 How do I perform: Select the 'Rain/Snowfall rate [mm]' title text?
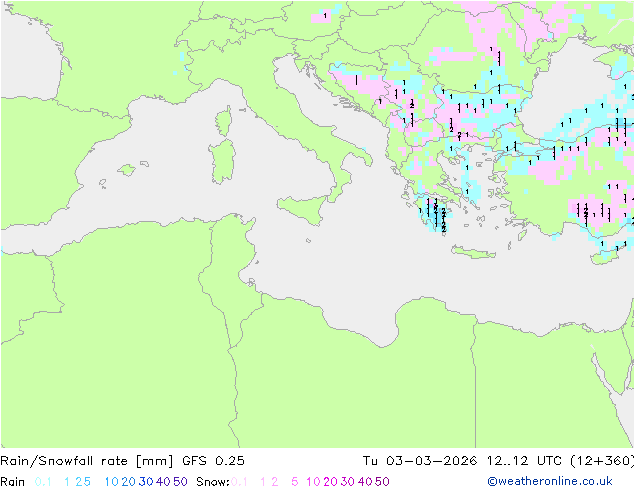pos(87,461)
